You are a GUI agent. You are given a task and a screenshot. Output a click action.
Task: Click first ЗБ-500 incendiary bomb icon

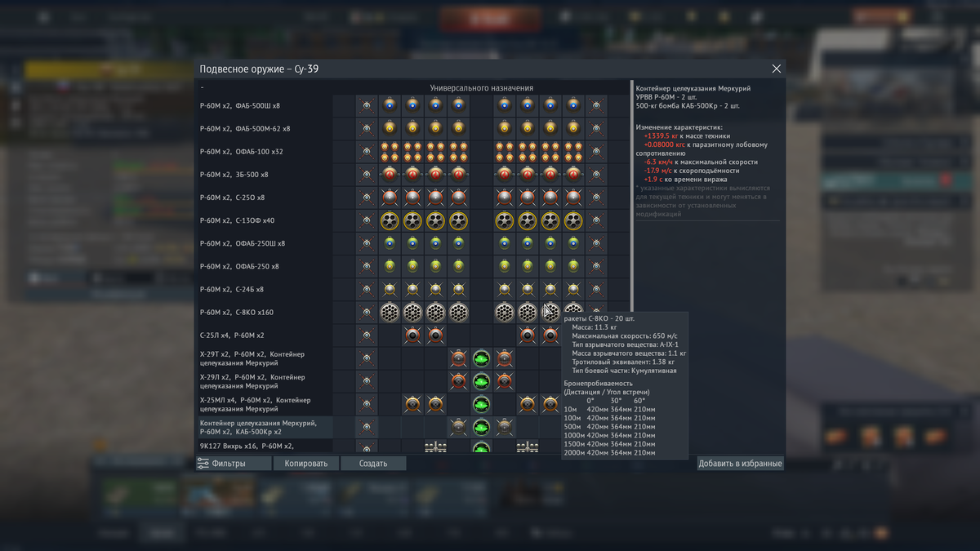point(390,174)
